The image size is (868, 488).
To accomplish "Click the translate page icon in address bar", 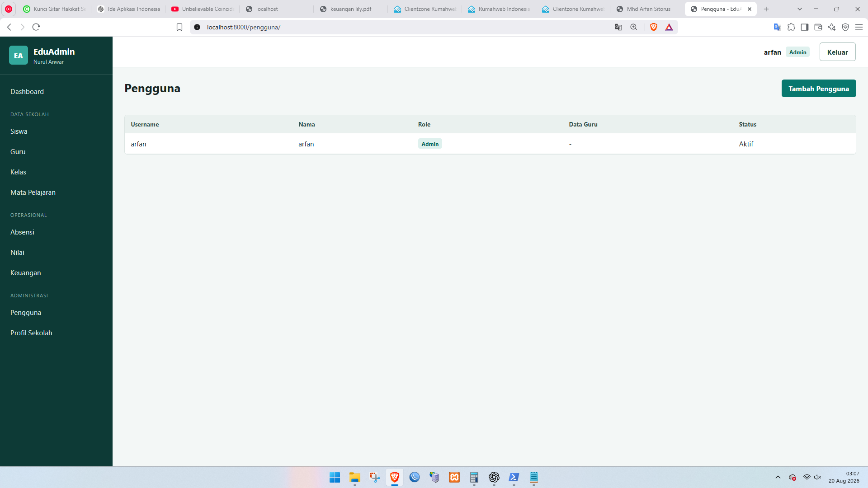I will coord(618,27).
